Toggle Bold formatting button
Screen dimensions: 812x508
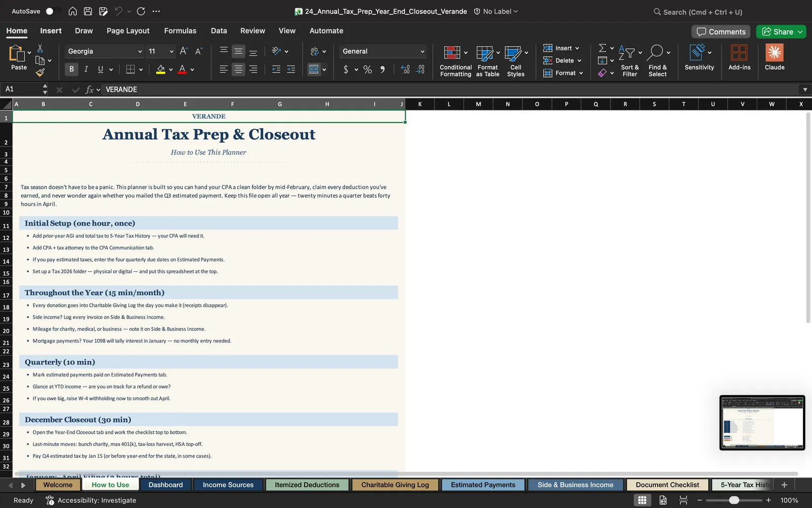click(72, 69)
